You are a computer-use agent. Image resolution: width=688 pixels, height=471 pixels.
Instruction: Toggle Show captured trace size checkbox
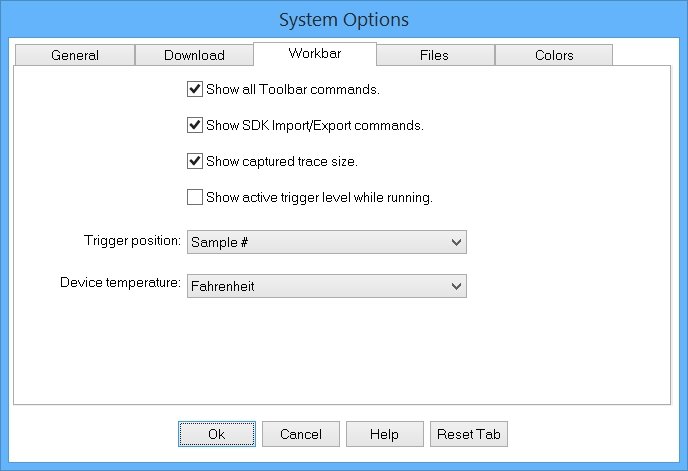click(195, 161)
